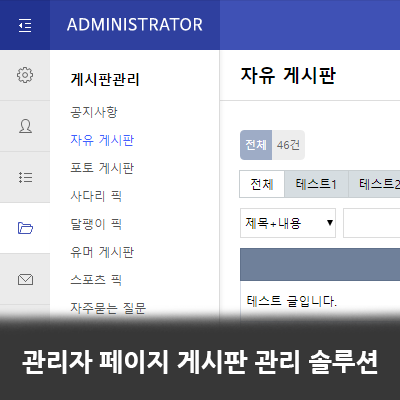400x400 pixels.
Task: Switch to the 테스트1 category tab
Action: pos(316,184)
